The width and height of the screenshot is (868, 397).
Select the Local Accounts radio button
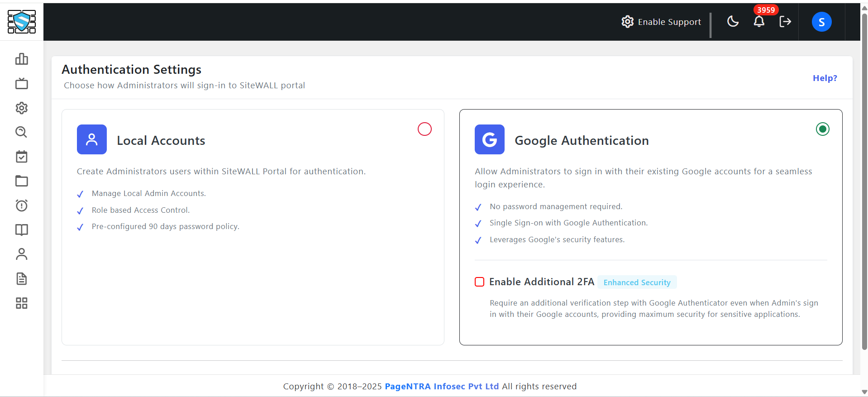[424, 129]
